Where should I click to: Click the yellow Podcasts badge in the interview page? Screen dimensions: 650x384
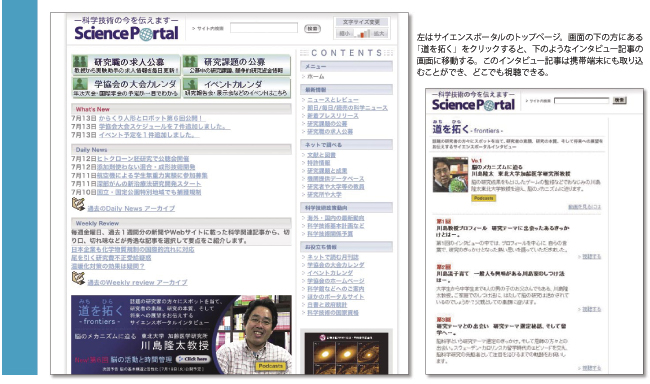point(483,198)
